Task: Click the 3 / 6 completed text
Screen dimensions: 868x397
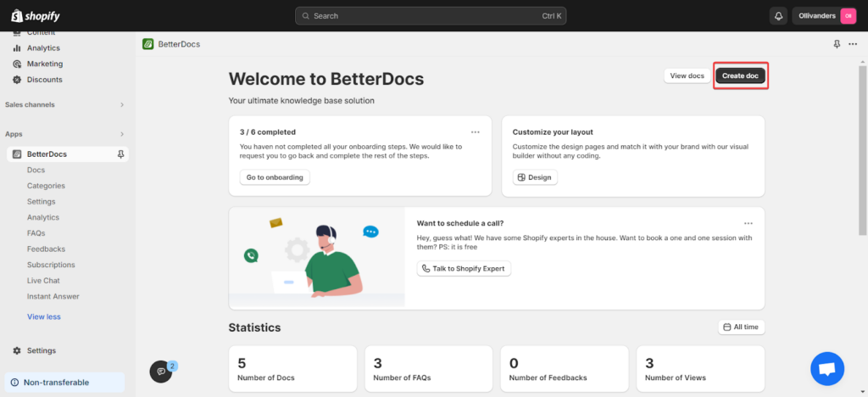Action: coord(267,132)
